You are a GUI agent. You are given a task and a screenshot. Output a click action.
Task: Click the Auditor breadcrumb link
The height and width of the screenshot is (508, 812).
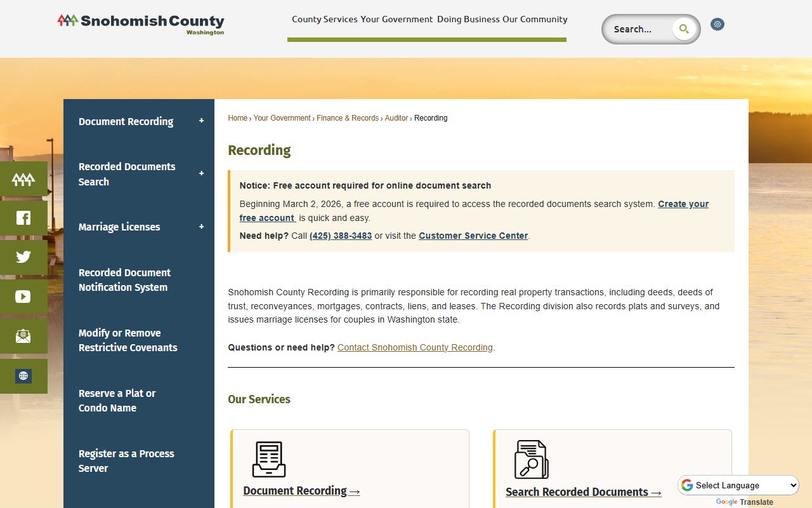click(x=396, y=118)
